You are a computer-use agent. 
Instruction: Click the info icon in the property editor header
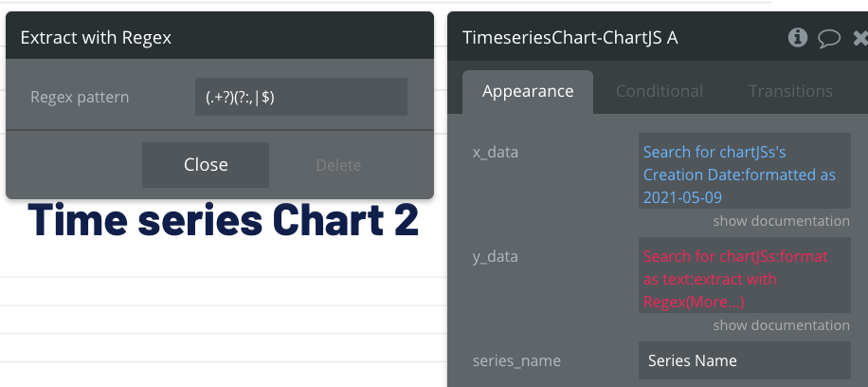pos(798,37)
